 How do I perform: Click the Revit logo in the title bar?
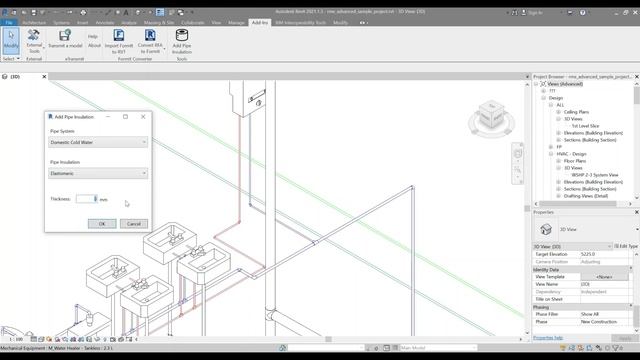click(4, 13)
